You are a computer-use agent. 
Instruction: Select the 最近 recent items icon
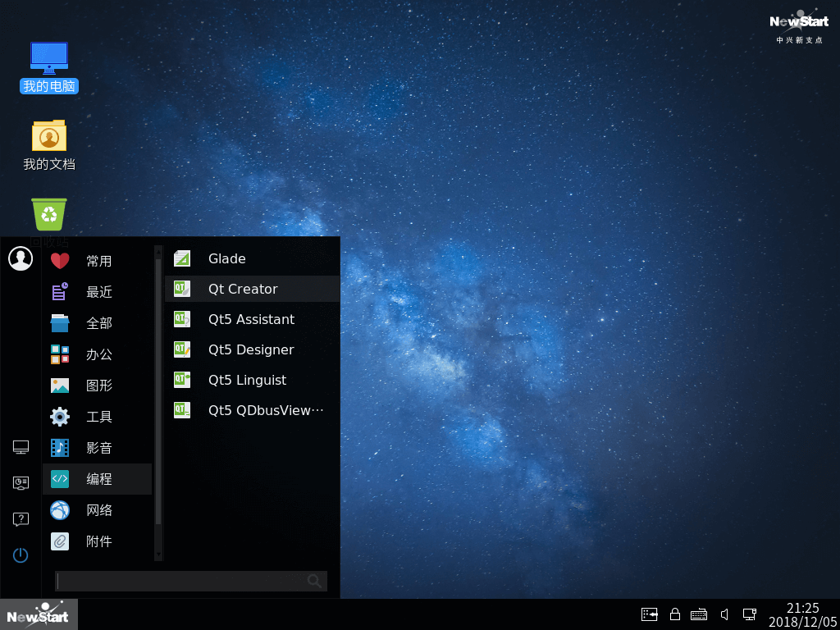coord(59,292)
